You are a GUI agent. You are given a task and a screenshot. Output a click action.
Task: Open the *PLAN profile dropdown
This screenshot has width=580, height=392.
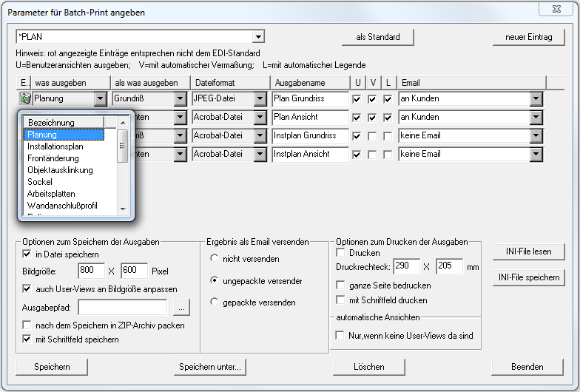258,37
